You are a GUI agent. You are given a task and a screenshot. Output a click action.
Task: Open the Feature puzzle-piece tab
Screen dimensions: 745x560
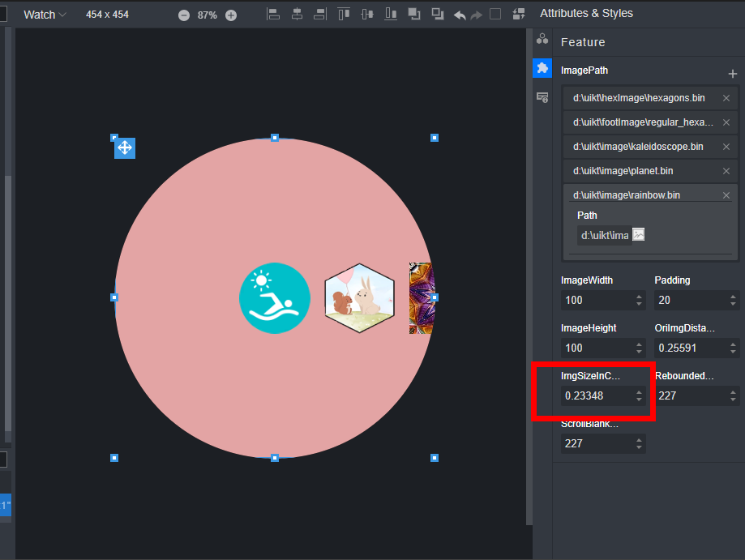542,68
